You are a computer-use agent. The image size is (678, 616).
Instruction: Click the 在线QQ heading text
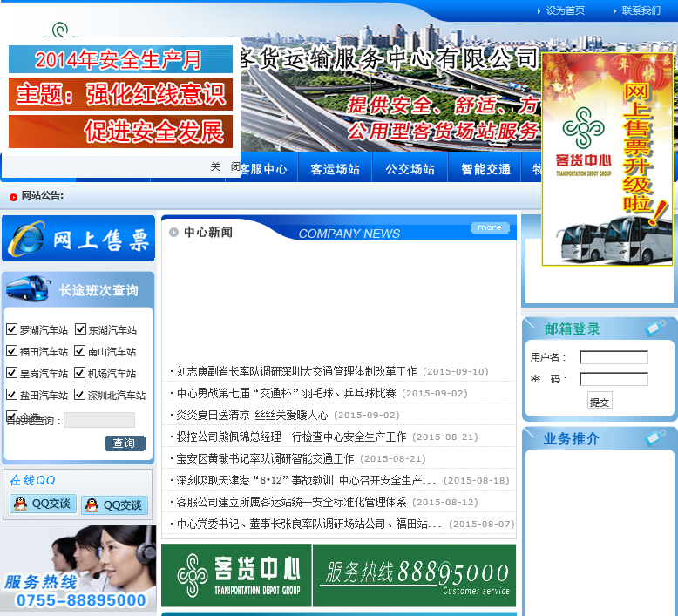pyautogui.click(x=32, y=480)
